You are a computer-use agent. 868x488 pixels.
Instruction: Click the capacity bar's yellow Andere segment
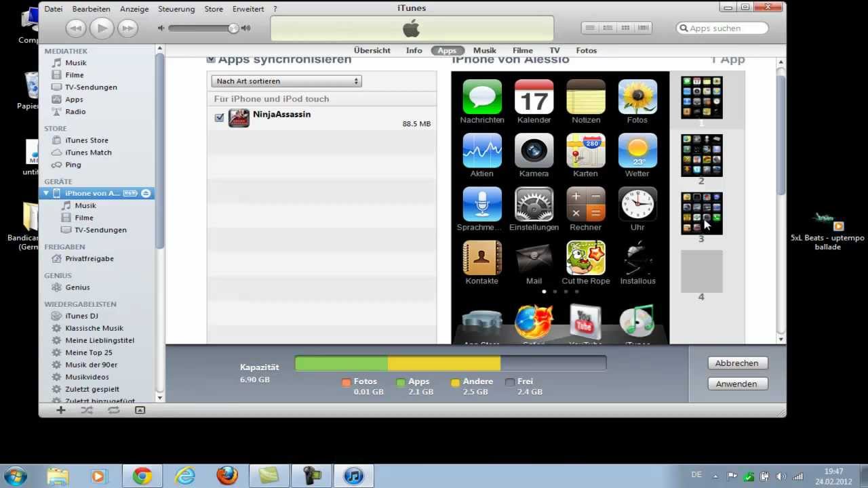[444, 364]
